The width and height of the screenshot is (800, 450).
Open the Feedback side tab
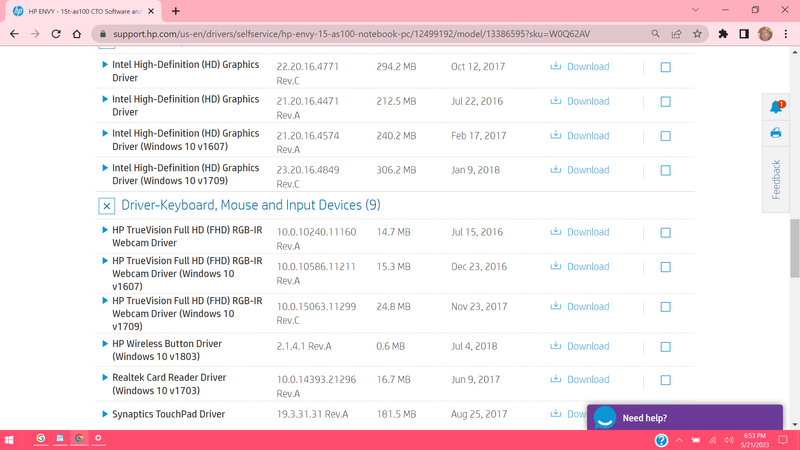(776, 179)
